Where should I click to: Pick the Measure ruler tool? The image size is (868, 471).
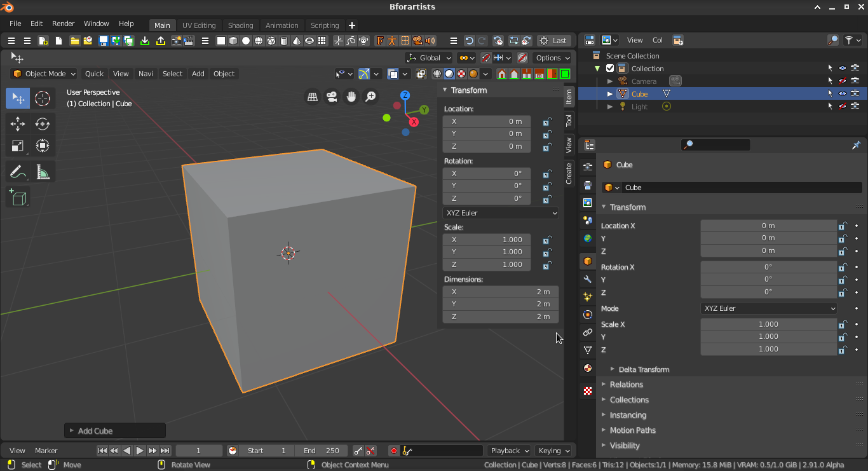tap(43, 172)
